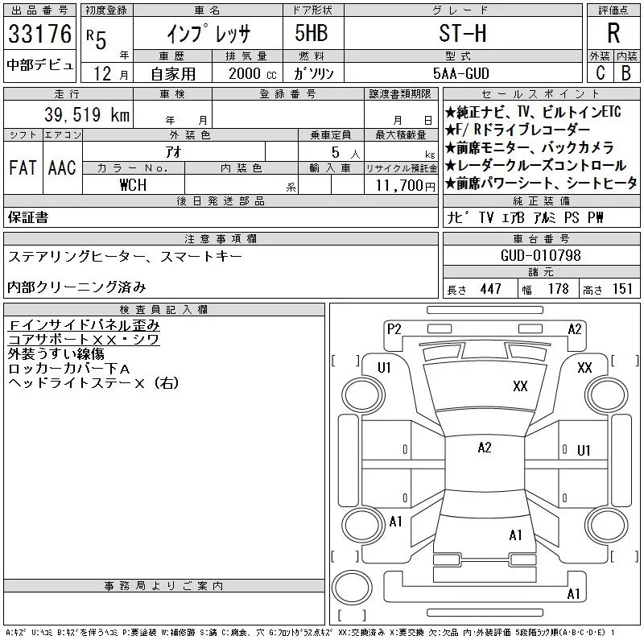The image size is (644, 644).
Task: Click the spare tire circle in diagram
Action: 352,588
